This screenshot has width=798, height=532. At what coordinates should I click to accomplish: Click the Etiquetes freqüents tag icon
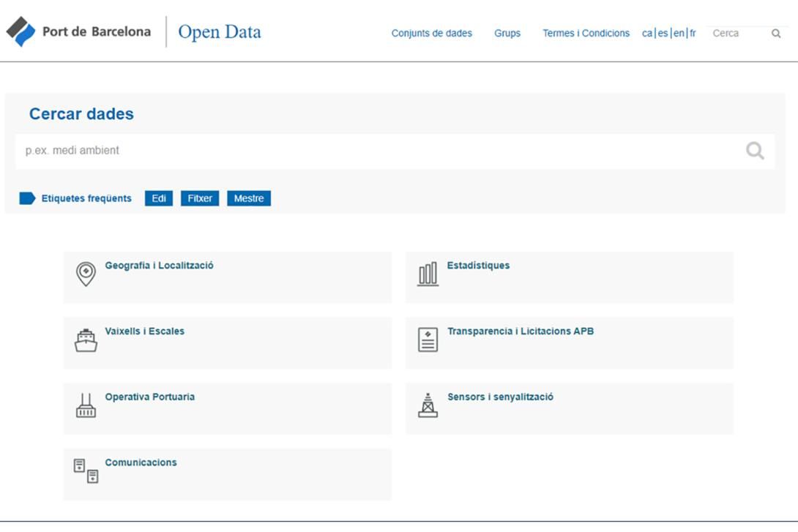[27, 198]
